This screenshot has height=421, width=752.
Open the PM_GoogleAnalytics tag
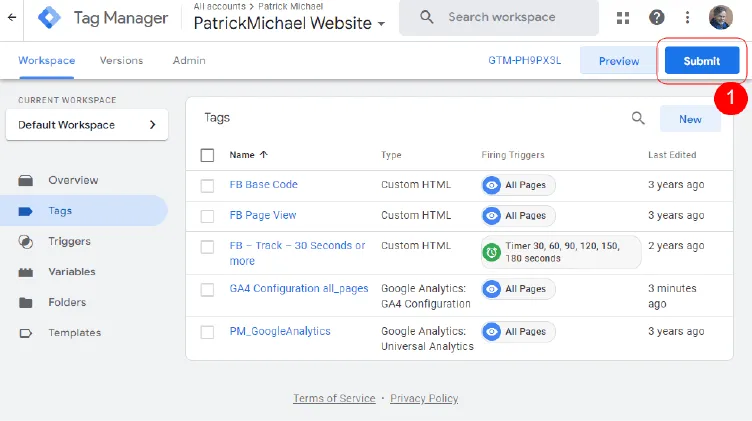click(280, 331)
